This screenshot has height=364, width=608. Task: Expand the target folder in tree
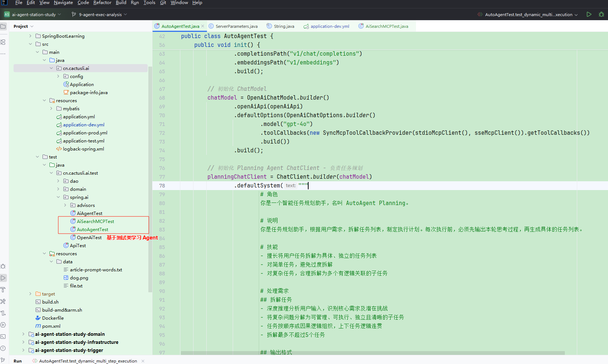30,294
